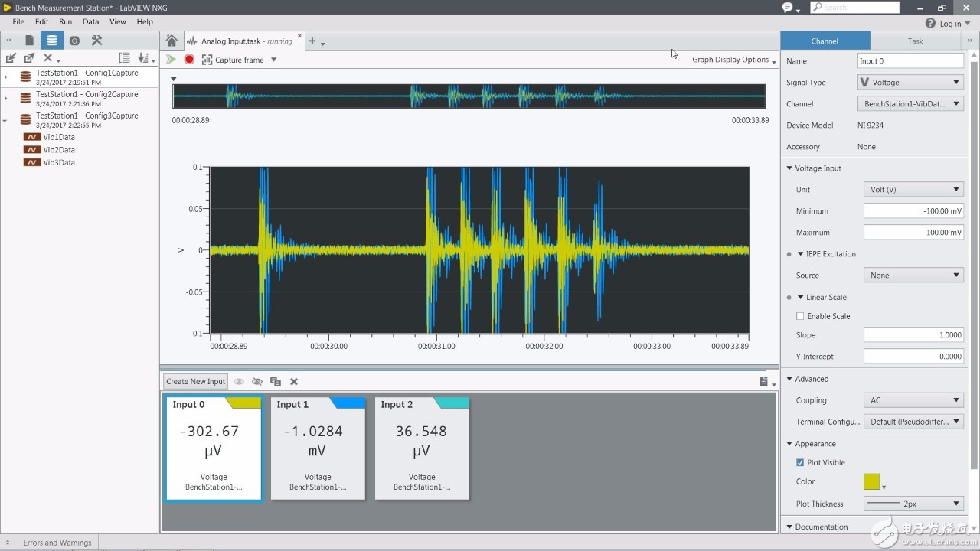Click the hardware circle icon in sidebar
The image size is (980, 551).
pos(74,41)
